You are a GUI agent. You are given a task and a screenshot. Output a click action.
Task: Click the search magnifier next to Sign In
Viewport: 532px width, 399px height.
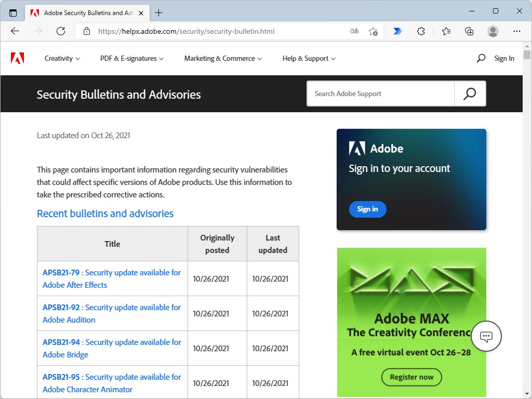[481, 58]
